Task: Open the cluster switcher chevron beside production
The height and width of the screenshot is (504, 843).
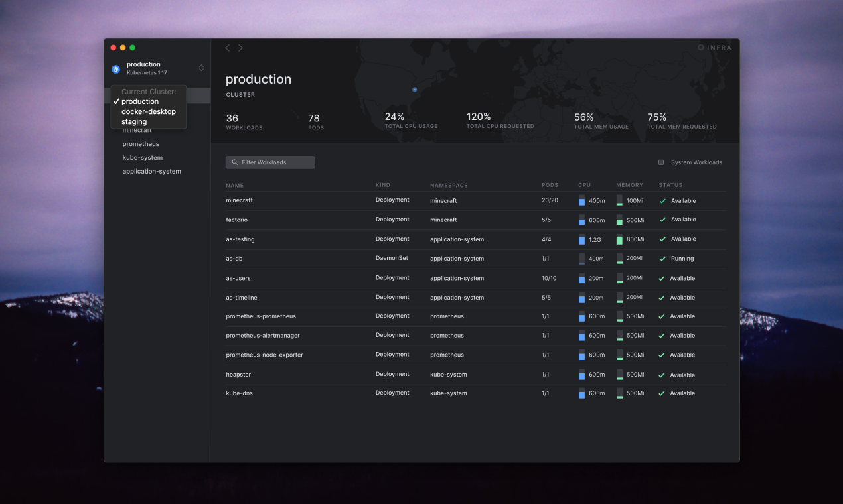Action: coord(201,68)
